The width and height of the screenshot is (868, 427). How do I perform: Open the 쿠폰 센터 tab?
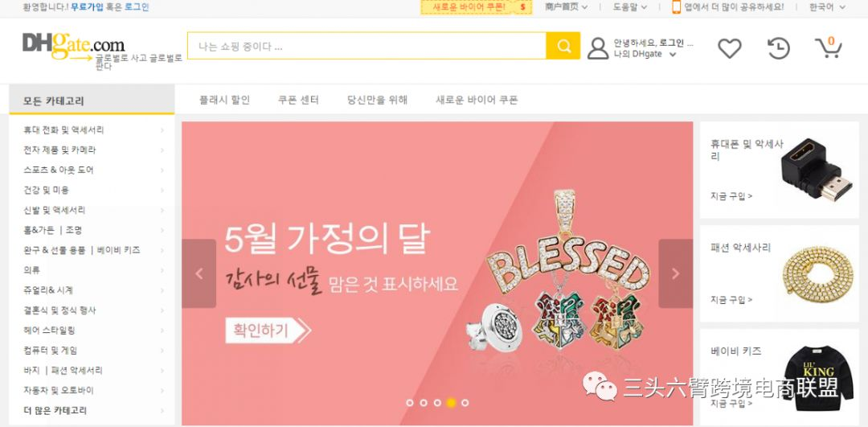[298, 101]
